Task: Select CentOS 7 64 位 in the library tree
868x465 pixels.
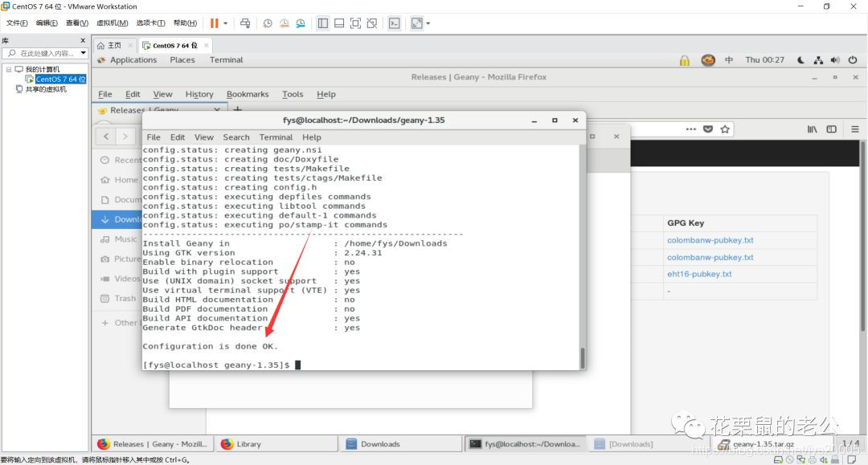Action: click(60, 79)
